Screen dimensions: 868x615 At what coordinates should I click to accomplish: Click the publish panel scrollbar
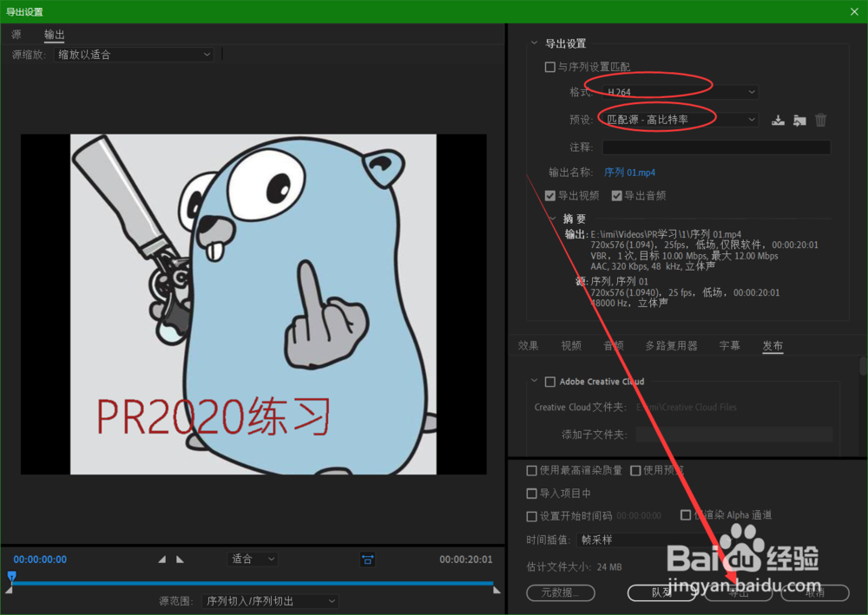863,367
